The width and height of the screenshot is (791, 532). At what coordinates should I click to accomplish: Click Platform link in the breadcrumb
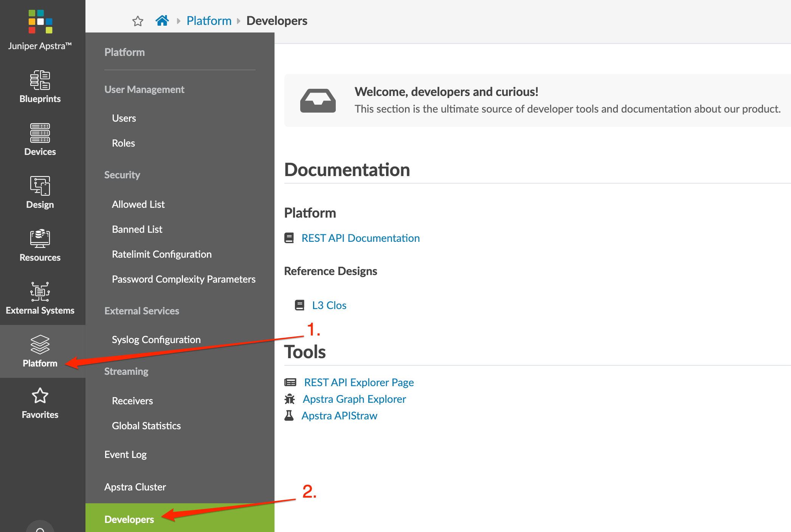(209, 21)
